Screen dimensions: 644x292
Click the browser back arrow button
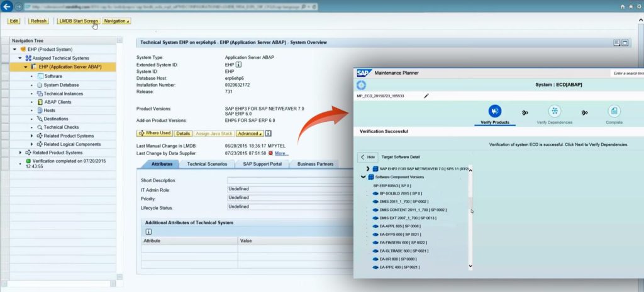pos(6,7)
